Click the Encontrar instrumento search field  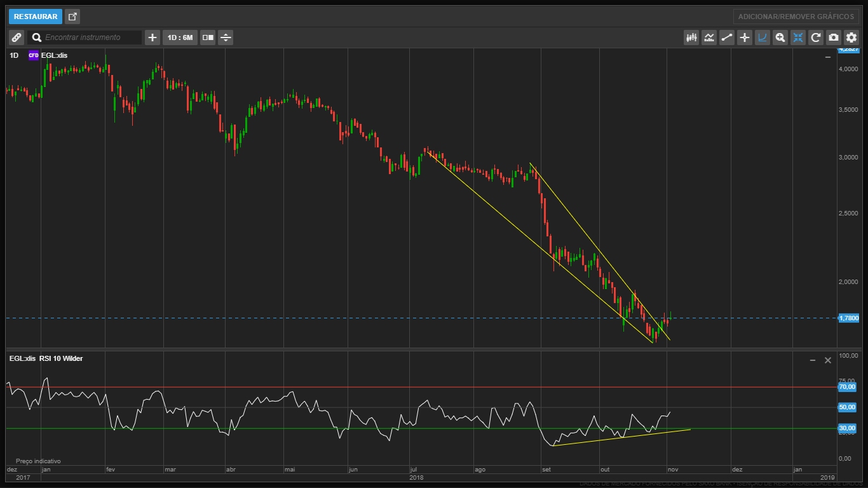pyautogui.click(x=92, y=37)
